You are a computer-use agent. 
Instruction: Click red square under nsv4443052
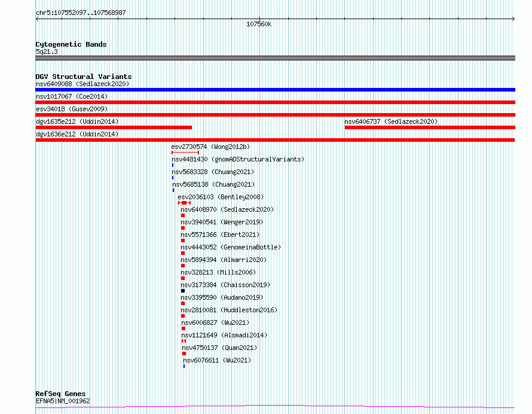pos(183,253)
